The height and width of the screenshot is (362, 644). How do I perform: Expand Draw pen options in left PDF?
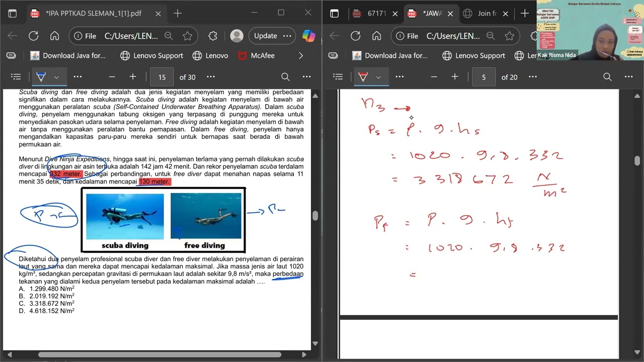(x=56, y=77)
